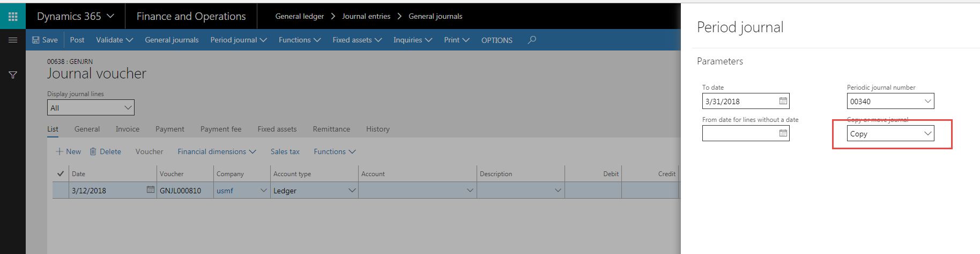Open the Periodic journal number dropdown
Screen dimensions: 980x254
coord(927,101)
